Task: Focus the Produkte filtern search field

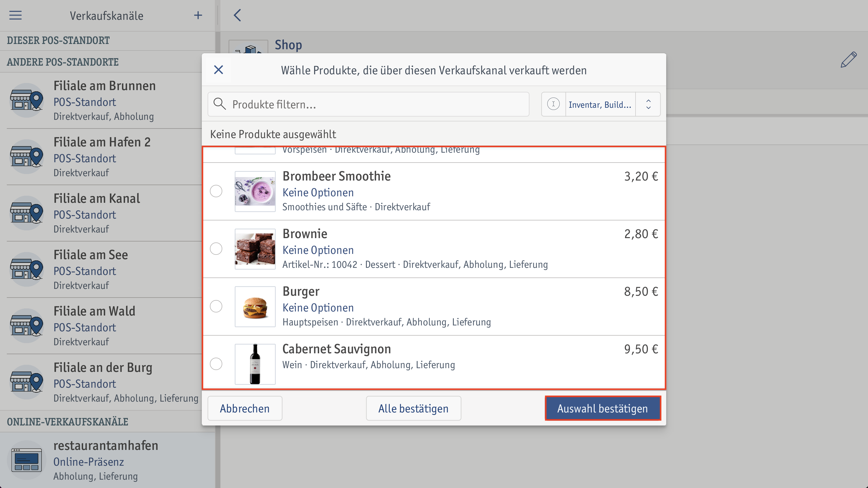Action: [x=368, y=104]
